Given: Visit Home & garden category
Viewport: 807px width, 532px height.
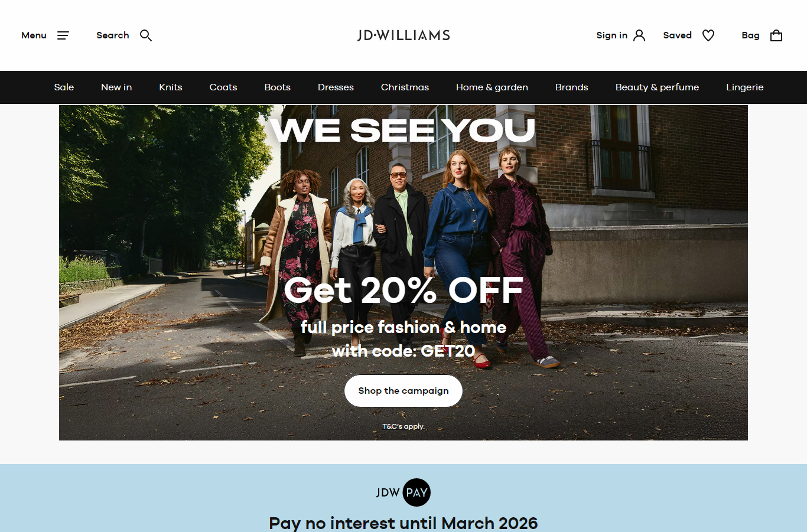Looking at the screenshot, I should (x=492, y=87).
